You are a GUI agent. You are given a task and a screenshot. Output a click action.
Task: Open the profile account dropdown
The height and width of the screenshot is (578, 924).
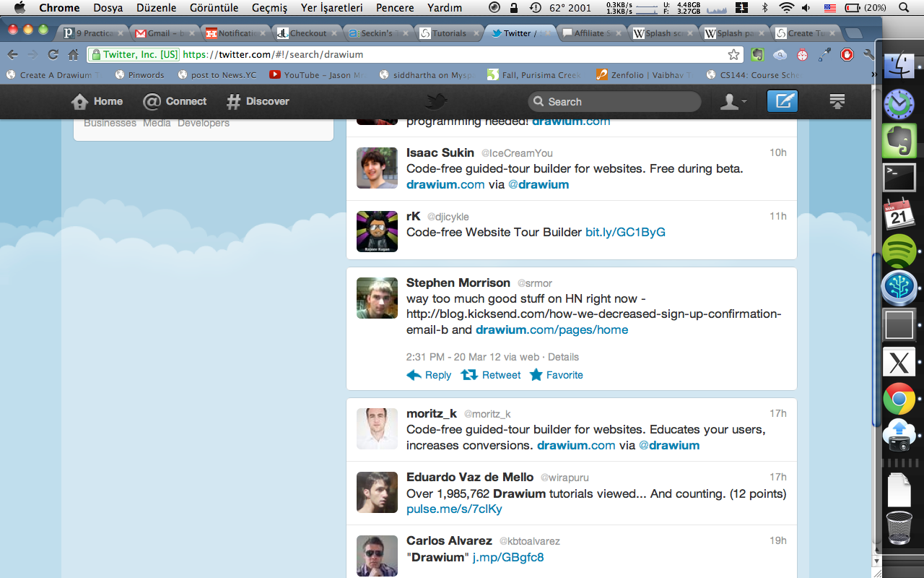click(x=733, y=102)
